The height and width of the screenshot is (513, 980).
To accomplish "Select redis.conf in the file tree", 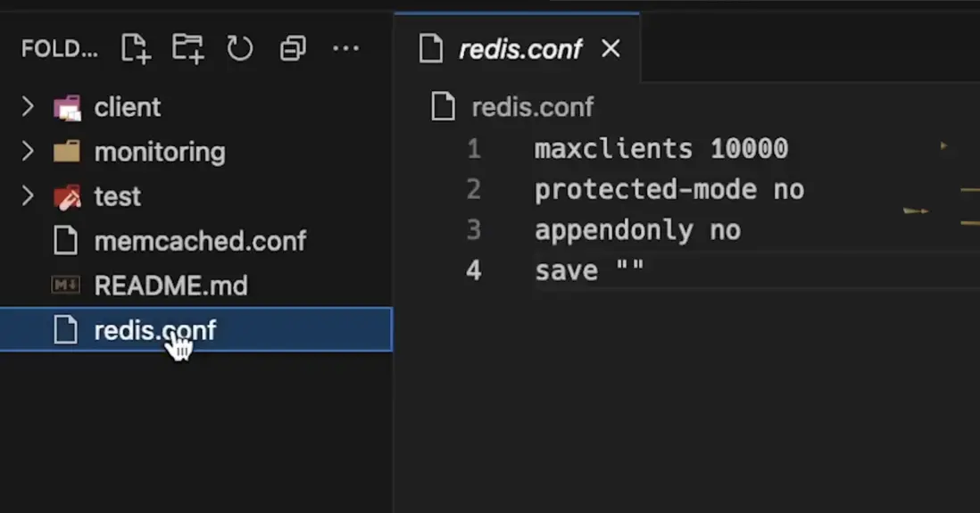I will [154, 330].
